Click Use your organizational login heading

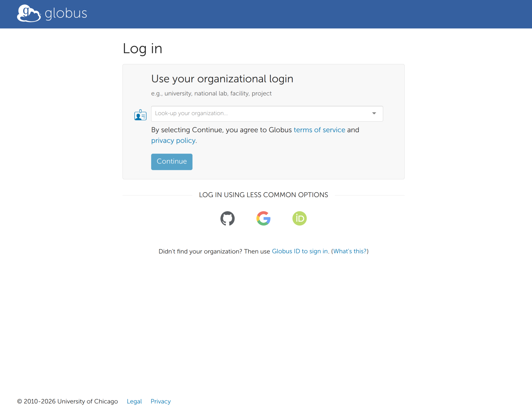point(222,79)
